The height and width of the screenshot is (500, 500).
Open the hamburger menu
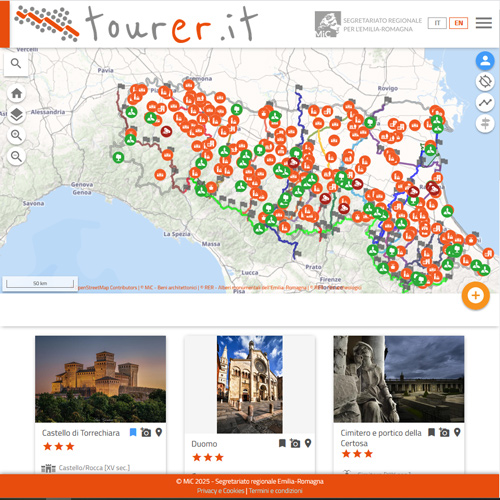tap(484, 23)
